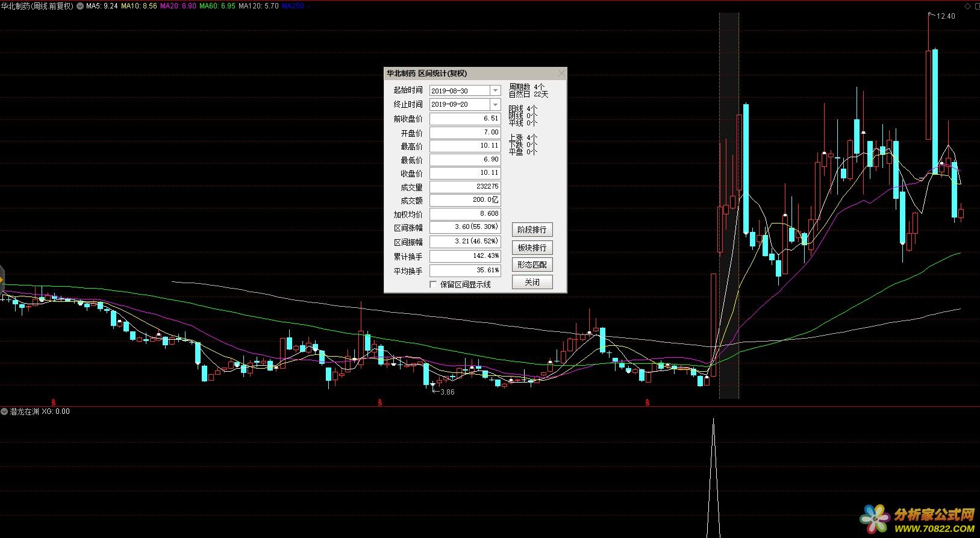Click the 开盘价 field showing 7.00
Viewport: 980px width, 538px height.
click(464, 132)
